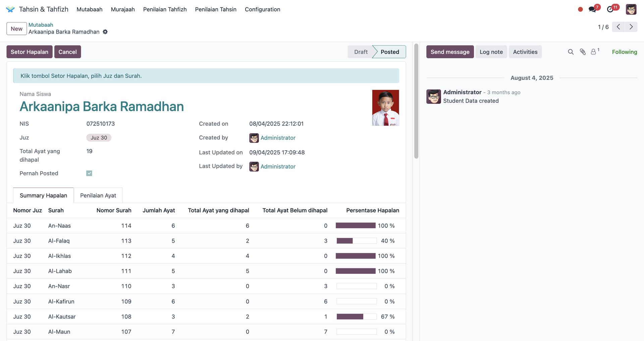The width and height of the screenshot is (644, 341).
Task: Set status to Draft
Action: [361, 52]
